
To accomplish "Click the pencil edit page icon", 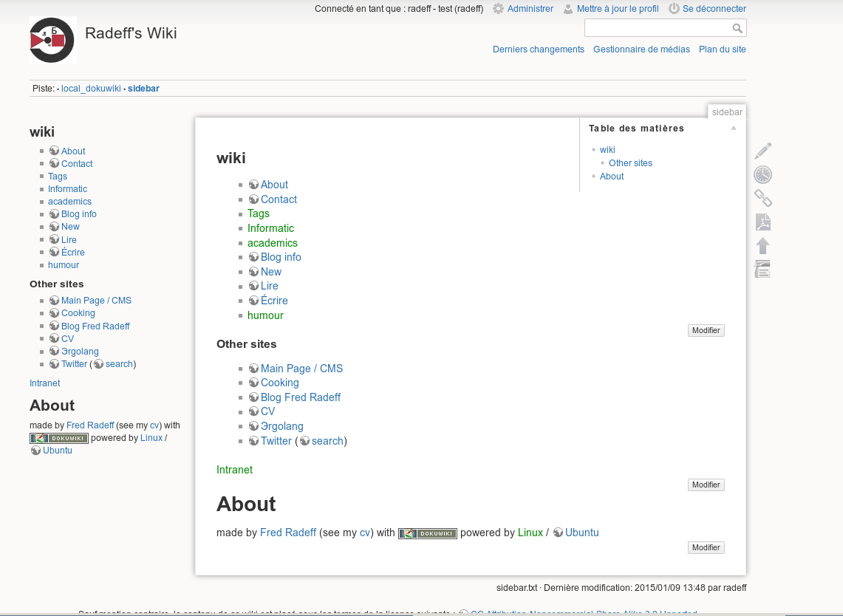I will point(763,151).
